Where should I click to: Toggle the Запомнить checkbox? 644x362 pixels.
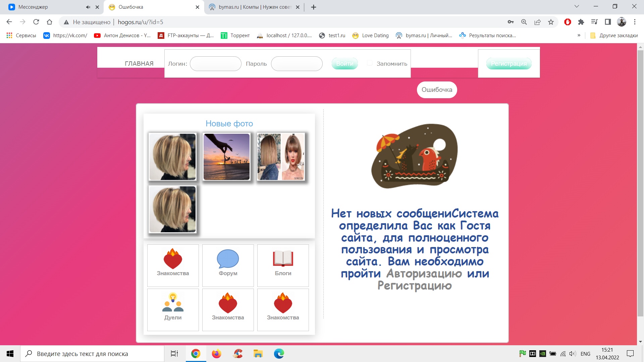pos(370,63)
